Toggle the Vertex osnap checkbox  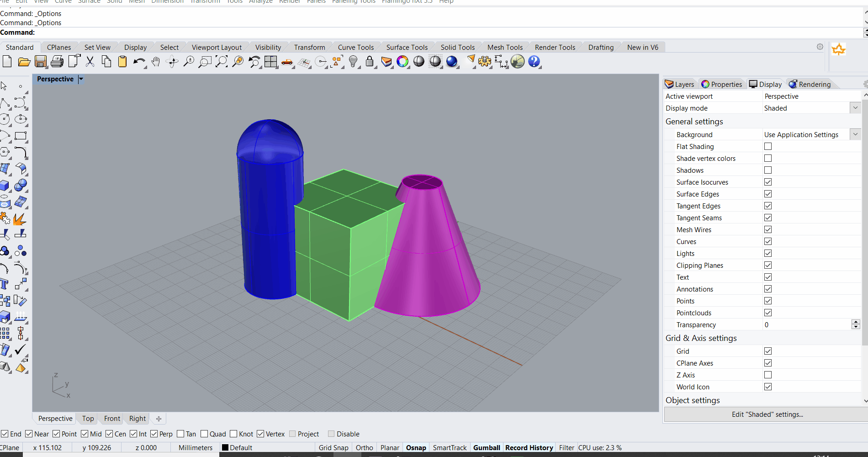[260, 434]
